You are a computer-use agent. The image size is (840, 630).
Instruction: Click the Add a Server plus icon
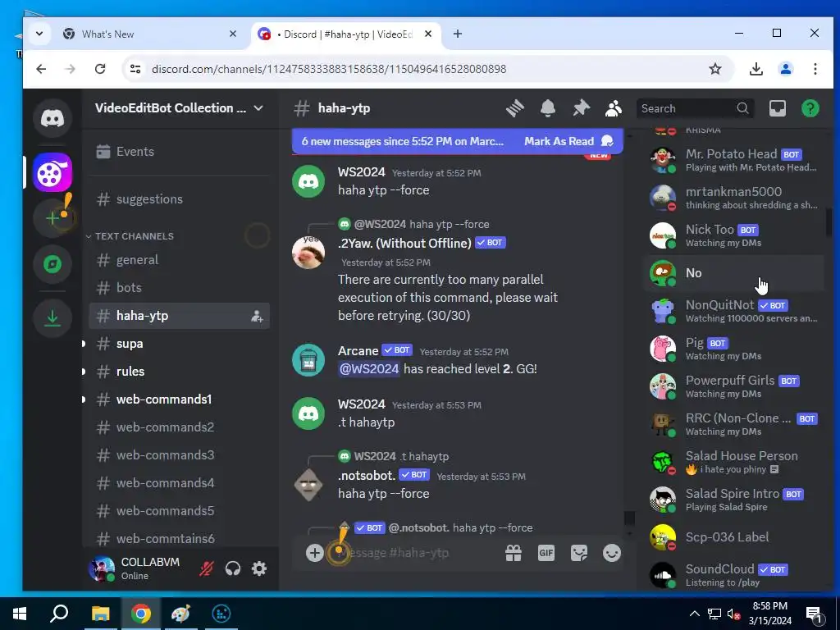tap(52, 218)
